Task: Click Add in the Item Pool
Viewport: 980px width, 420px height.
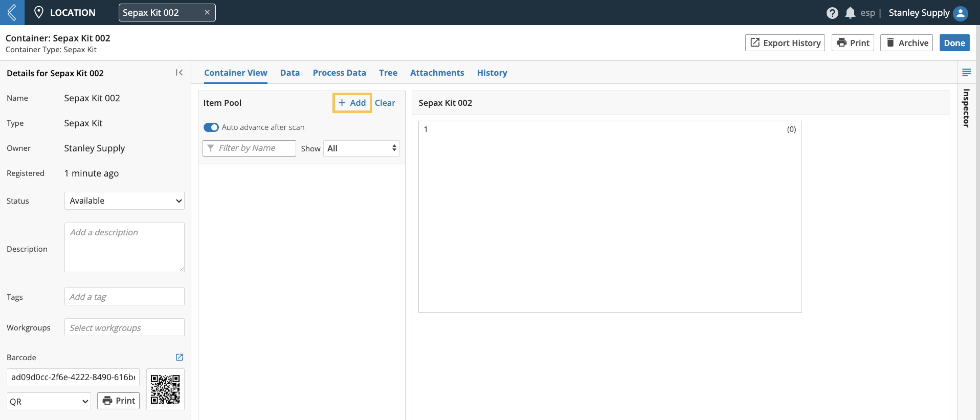Action: [352, 103]
